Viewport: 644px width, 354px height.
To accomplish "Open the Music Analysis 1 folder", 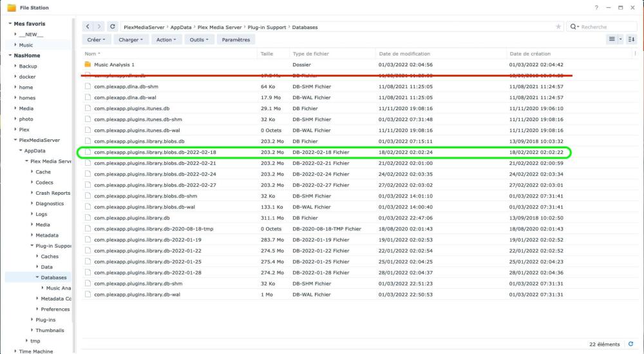I will click(114, 64).
